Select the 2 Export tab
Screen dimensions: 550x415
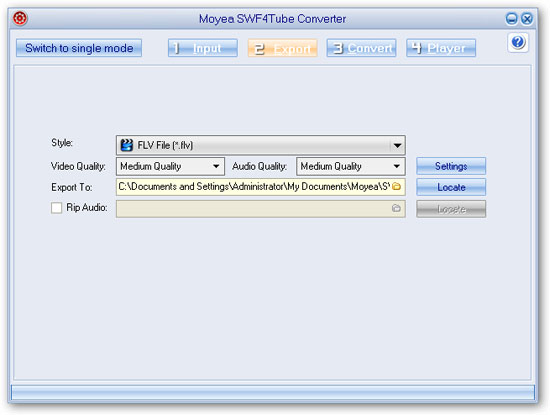[x=283, y=48]
